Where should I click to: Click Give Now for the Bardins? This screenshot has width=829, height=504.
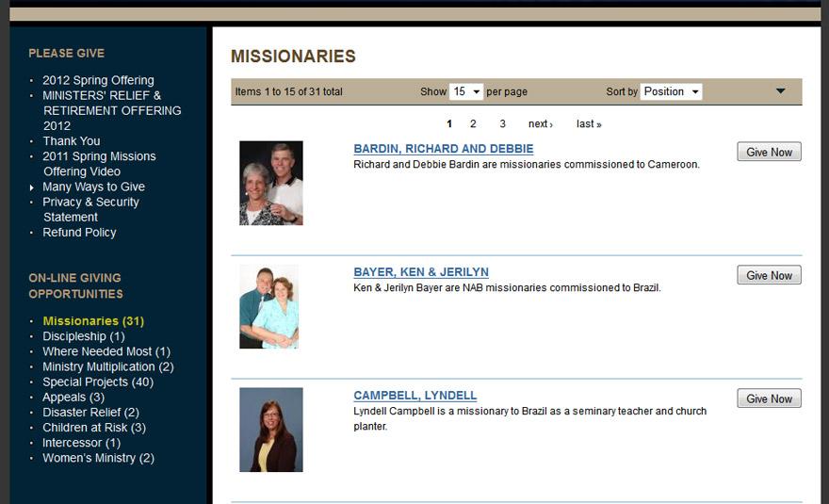[x=770, y=152]
